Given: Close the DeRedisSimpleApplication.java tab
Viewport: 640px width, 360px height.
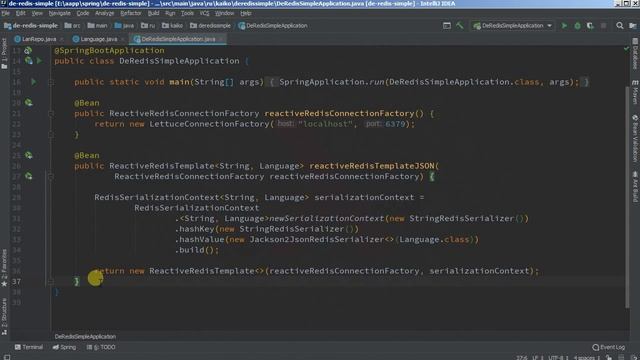Looking at the screenshot, I should click(221, 39).
